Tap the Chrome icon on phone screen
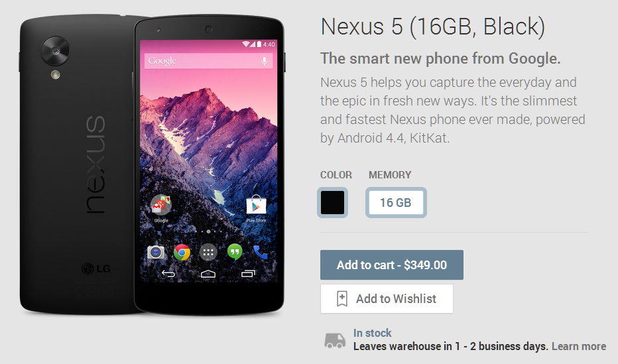618x364 pixels. click(182, 252)
